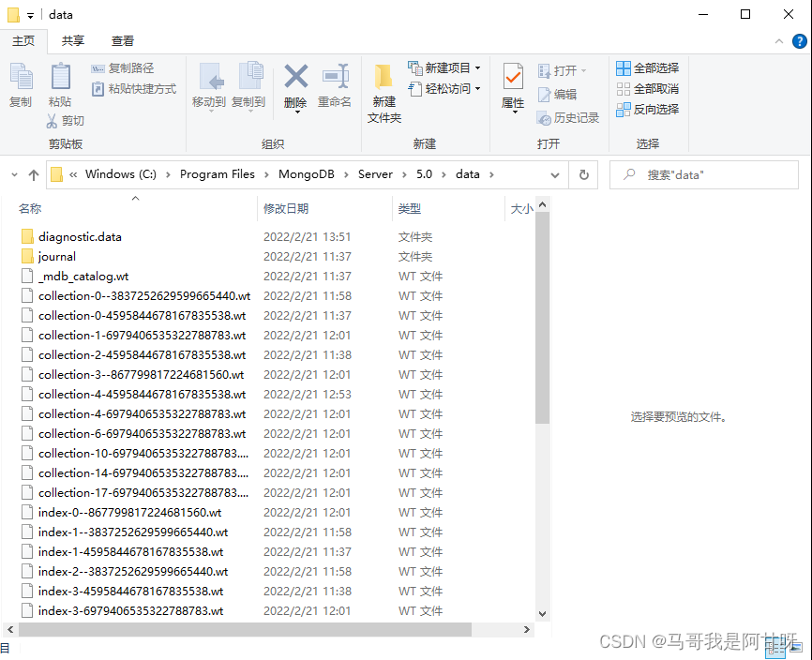Screen dimensions: 812x660
Task: Click Select None in the ribbon
Action: pyautogui.click(x=647, y=89)
